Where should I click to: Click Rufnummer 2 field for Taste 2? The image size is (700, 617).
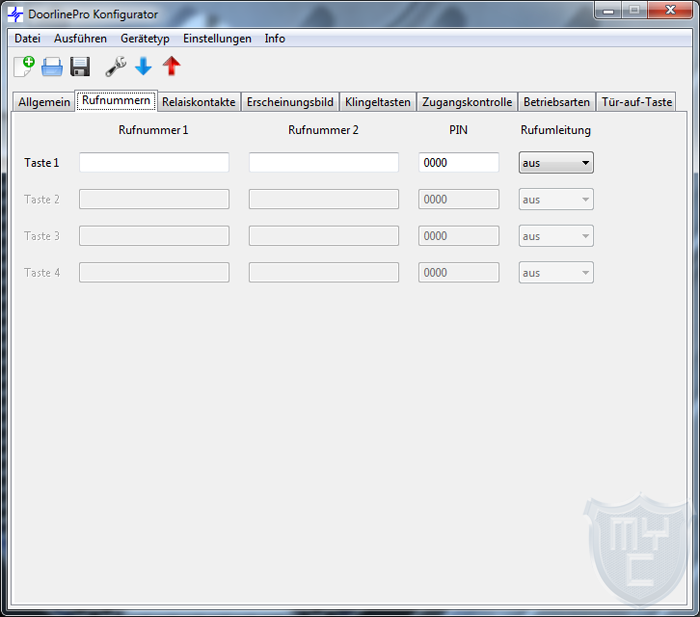coord(324,199)
